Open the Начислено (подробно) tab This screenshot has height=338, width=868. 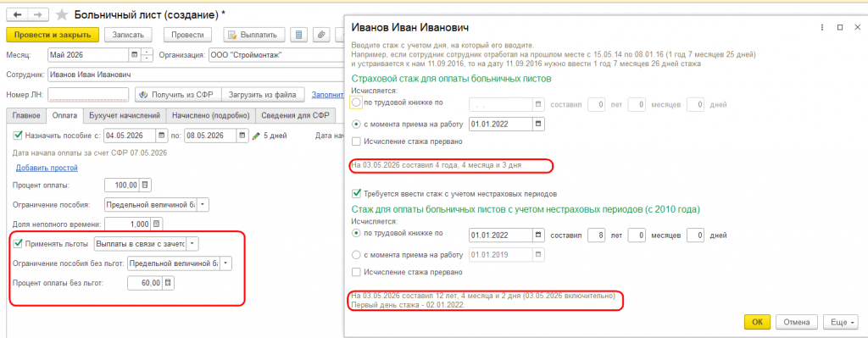(x=211, y=115)
